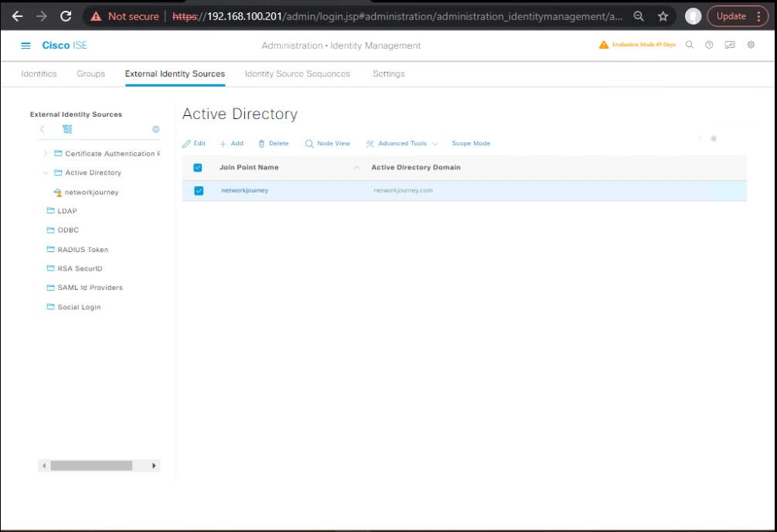The height and width of the screenshot is (532, 777).
Task: Reload the page with refresh icon
Action: (x=66, y=16)
